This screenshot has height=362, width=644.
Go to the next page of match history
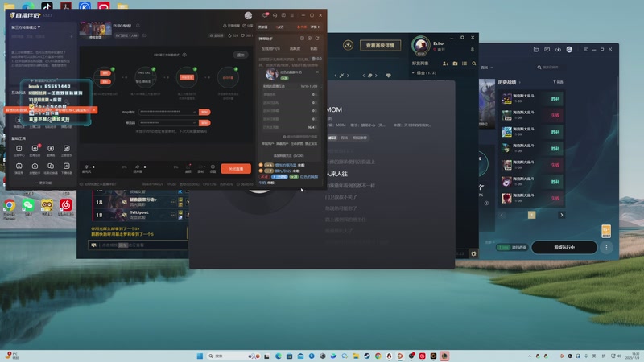[561, 215]
